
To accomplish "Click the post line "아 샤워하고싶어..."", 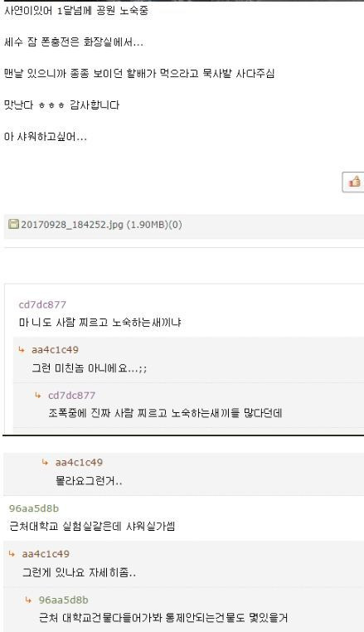I will point(45,137).
